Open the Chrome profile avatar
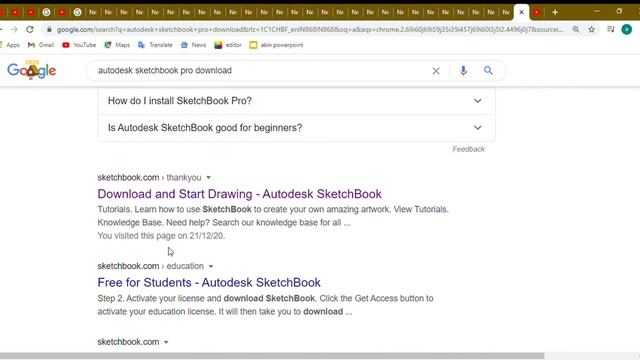640x360 pixels. [627, 29]
